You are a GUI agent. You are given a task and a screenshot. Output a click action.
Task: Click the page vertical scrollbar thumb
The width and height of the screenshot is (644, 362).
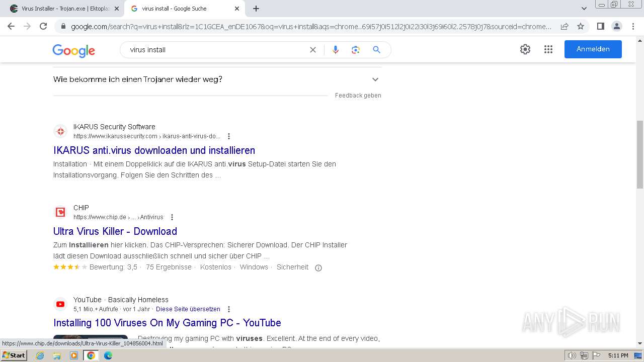pos(640,154)
